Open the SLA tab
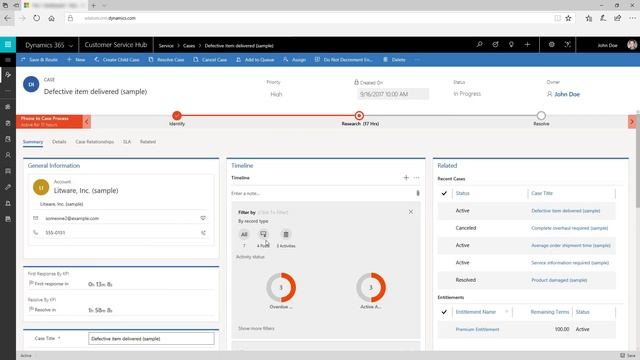The width and height of the screenshot is (640, 360). tap(127, 142)
